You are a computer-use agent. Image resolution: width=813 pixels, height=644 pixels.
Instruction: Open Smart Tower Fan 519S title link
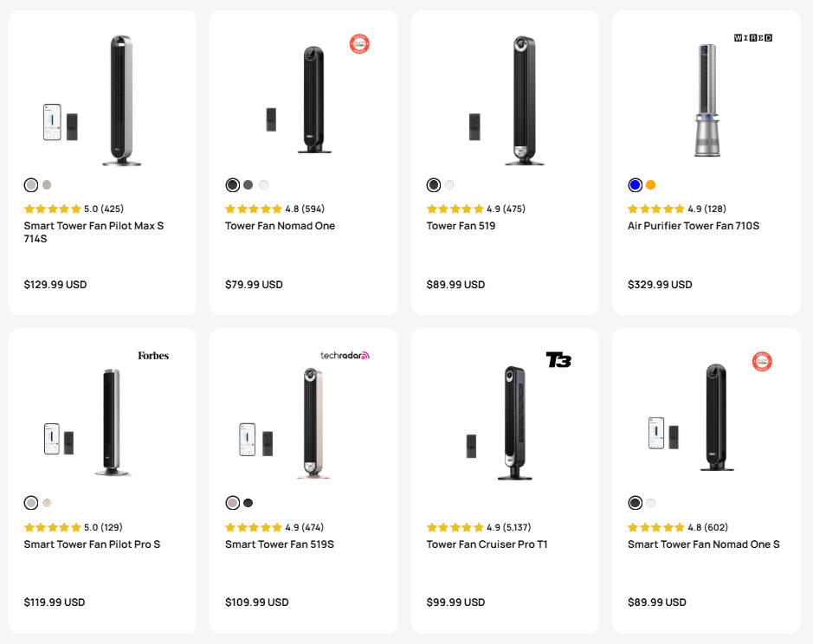280,544
